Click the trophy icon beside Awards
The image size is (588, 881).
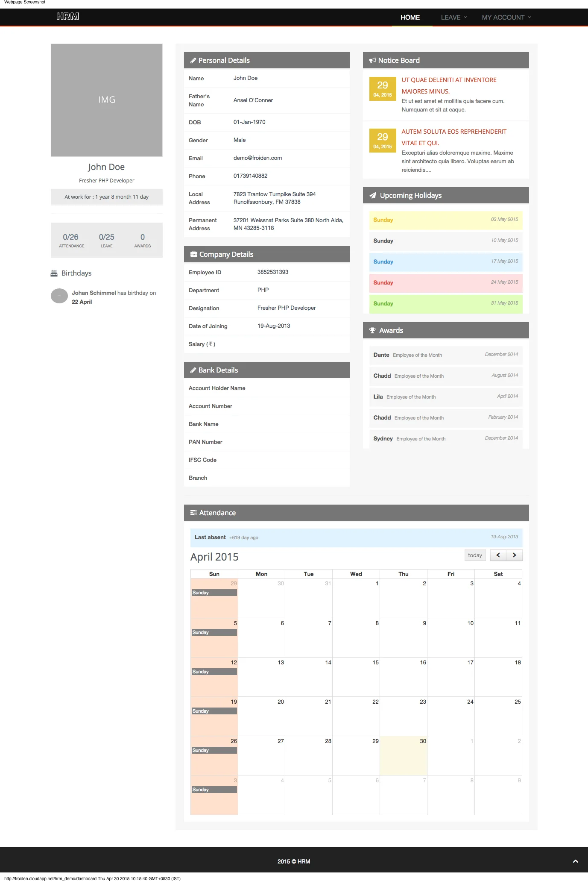point(372,331)
